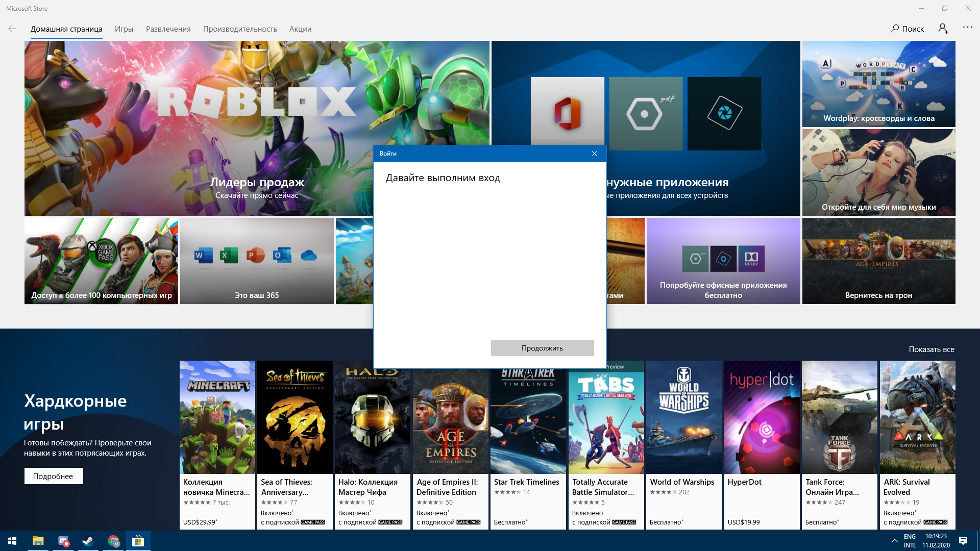This screenshot has width=980, height=551.
Task: Click the Word icon in 365 tile
Action: click(203, 255)
